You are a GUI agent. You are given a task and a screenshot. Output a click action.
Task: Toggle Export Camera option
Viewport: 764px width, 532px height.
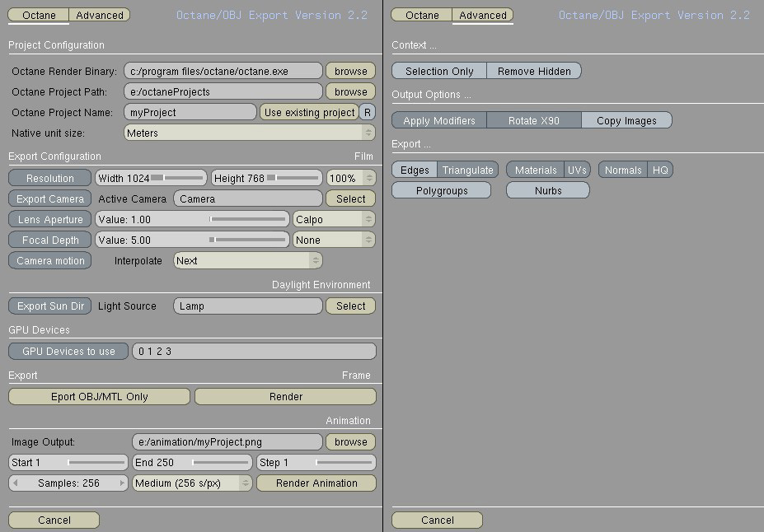pos(49,198)
